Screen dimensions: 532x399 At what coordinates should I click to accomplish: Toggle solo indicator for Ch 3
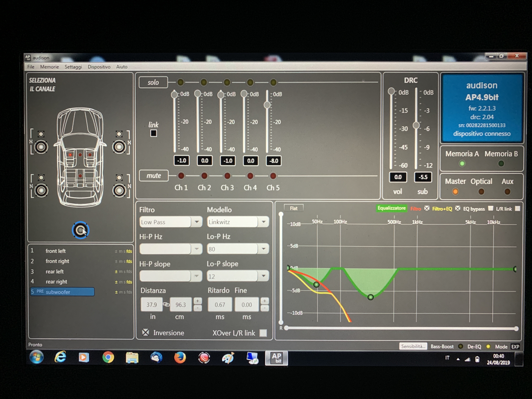(227, 82)
